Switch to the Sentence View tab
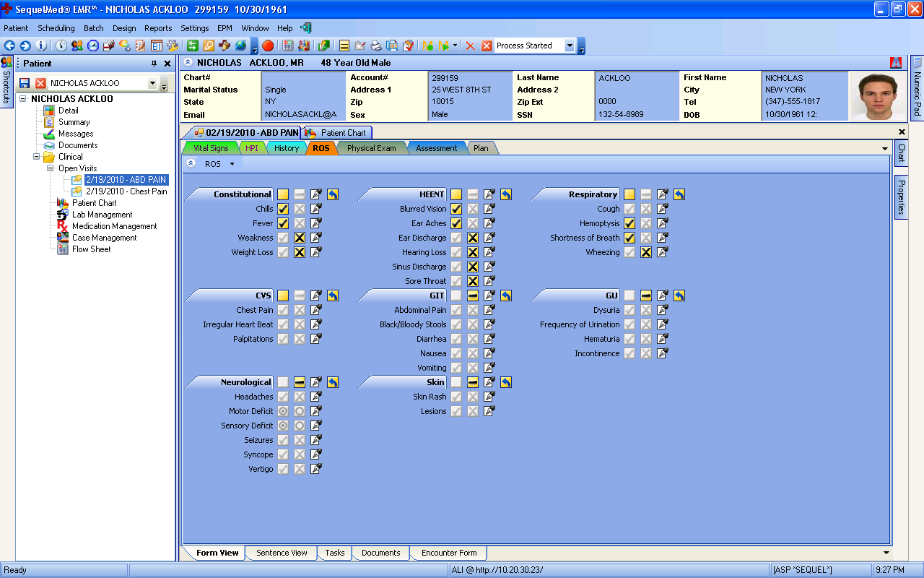Viewport: 924px width, 578px height. click(x=282, y=553)
